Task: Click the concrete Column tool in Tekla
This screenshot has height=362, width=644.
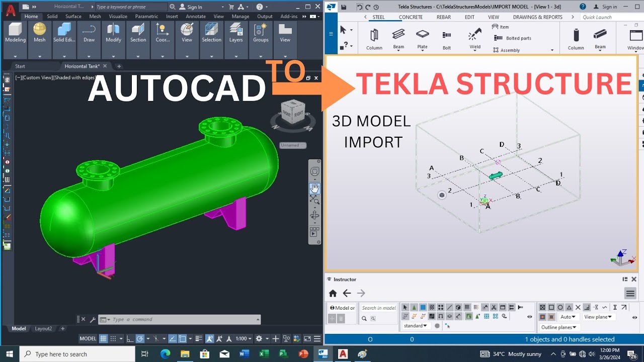Action: [576, 38]
